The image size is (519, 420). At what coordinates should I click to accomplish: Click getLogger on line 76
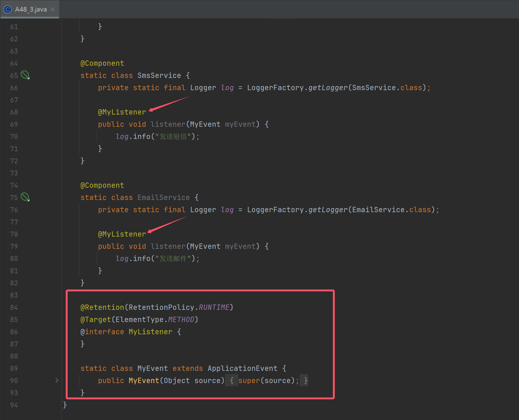pyautogui.click(x=328, y=210)
